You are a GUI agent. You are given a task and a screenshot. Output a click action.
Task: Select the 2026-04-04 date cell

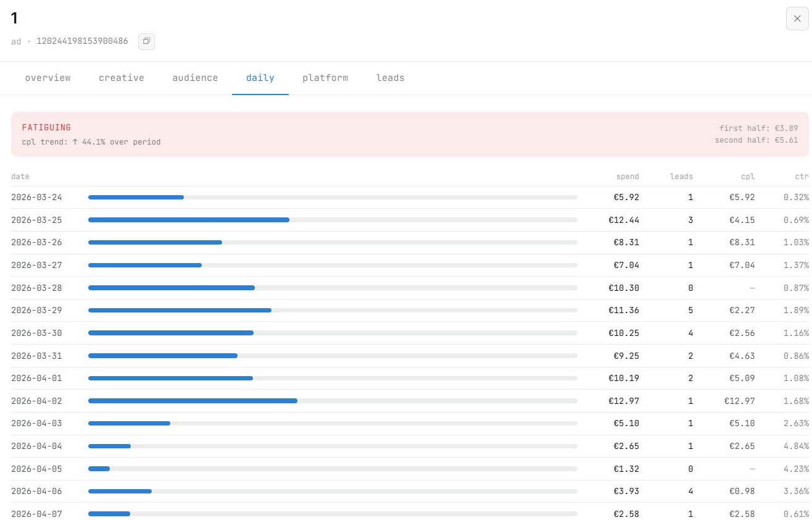[x=36, y=446]
